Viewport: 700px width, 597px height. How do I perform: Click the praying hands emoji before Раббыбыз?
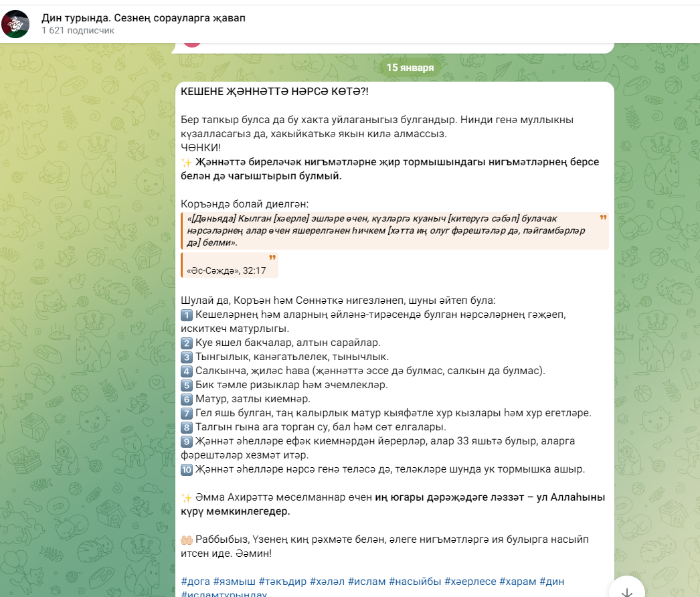[187, 540]
